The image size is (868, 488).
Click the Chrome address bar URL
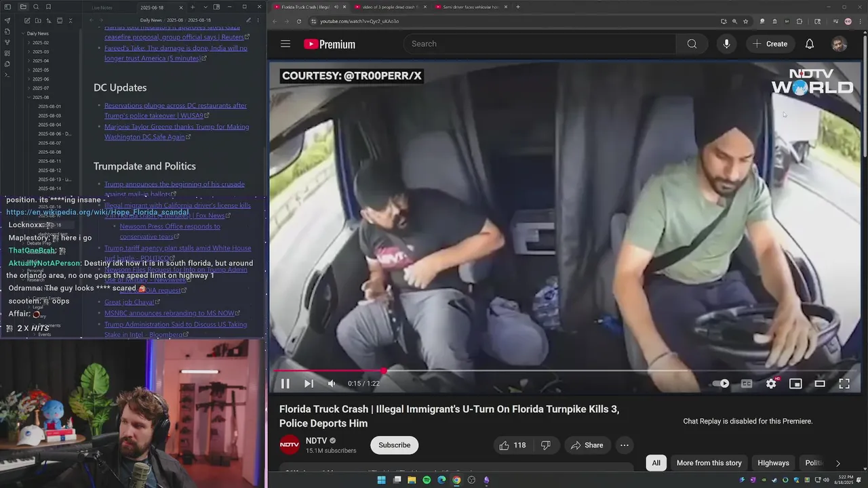359,21
